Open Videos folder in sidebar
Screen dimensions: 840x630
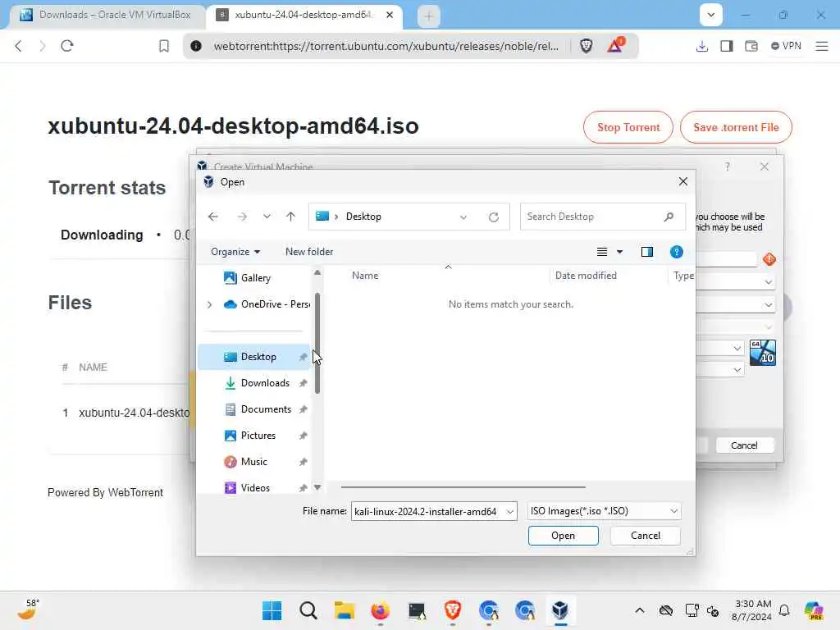point(255,488)
